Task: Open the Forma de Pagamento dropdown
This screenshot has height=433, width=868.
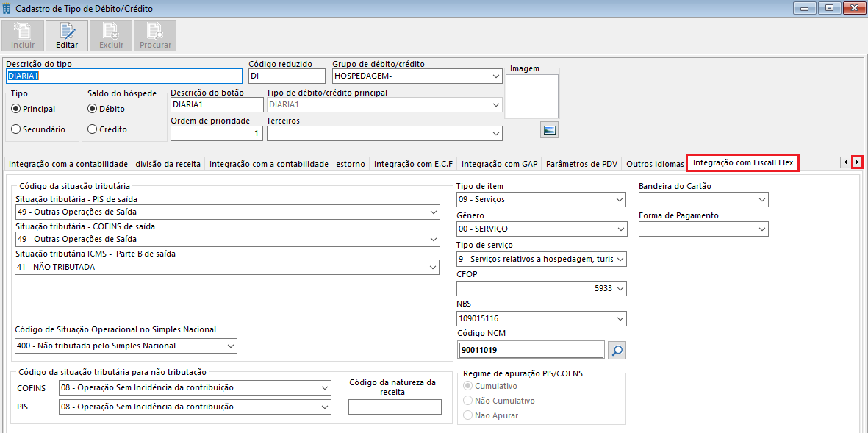Action: tap(761, 229)
